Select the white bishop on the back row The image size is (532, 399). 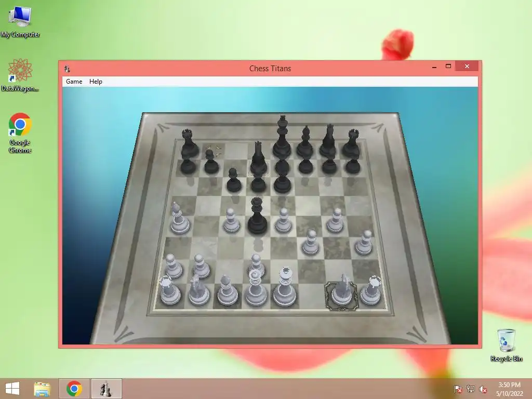pyautogui.click(x=227, y=290)
